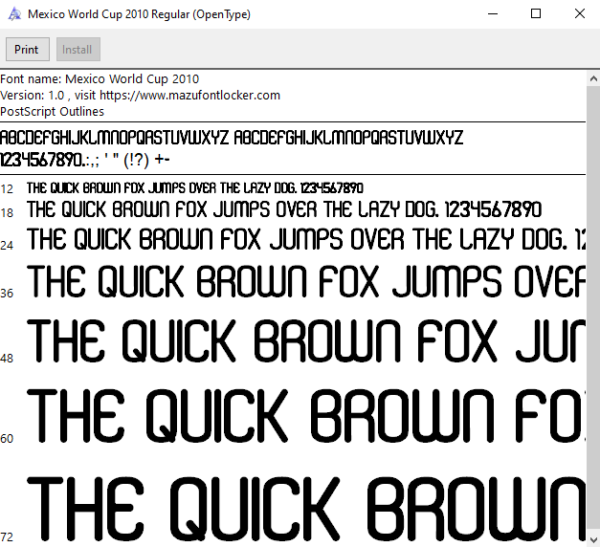Click the Print button
This screenshot has height=547, width=600.
pos(28,49)
